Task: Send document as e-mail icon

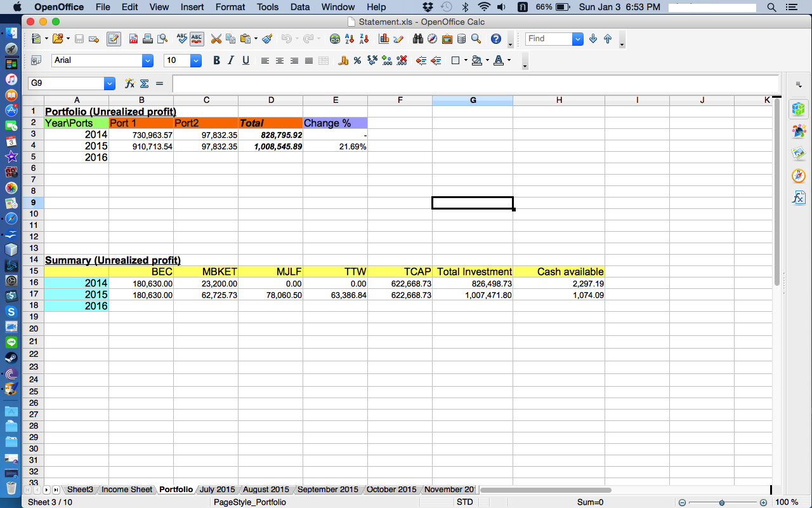Action: coord(94,39)
